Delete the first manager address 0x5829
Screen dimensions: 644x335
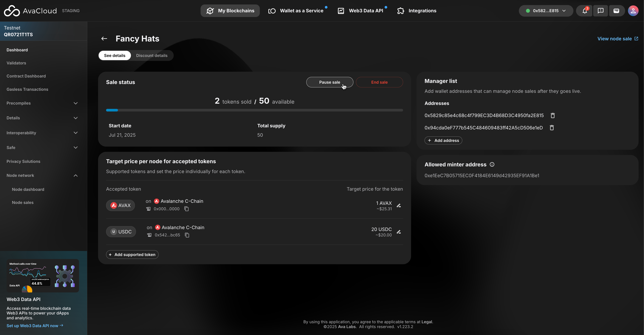click(x=552, y=116)
